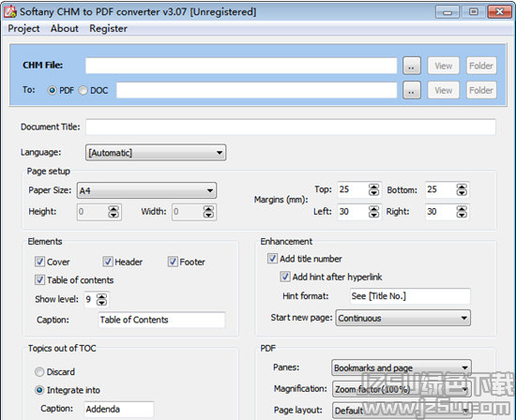516x420 pixels.
Task: Toggle the Footer checkbox
Action: pyautogui.click(x=173, y=262)
